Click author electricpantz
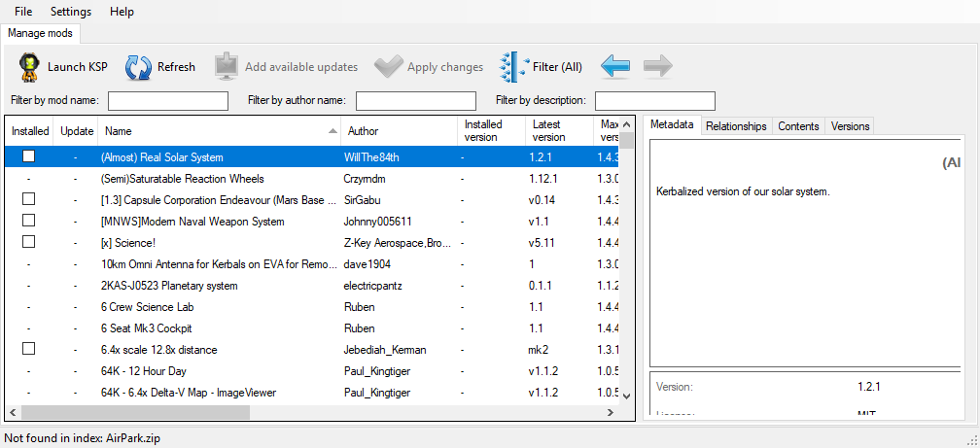The image size is (980, 448). pos(374,286)
